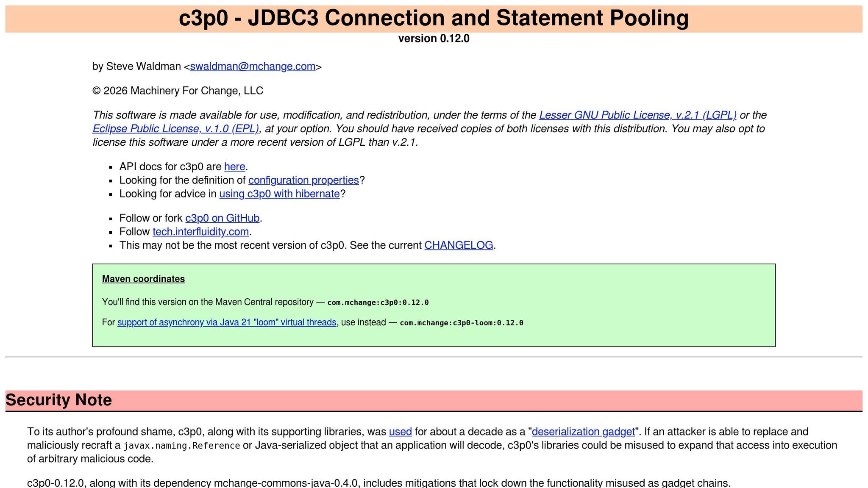This screenshot has width=868, height=488.
Task: Open the deserialization gadget link
Action: 583,432
